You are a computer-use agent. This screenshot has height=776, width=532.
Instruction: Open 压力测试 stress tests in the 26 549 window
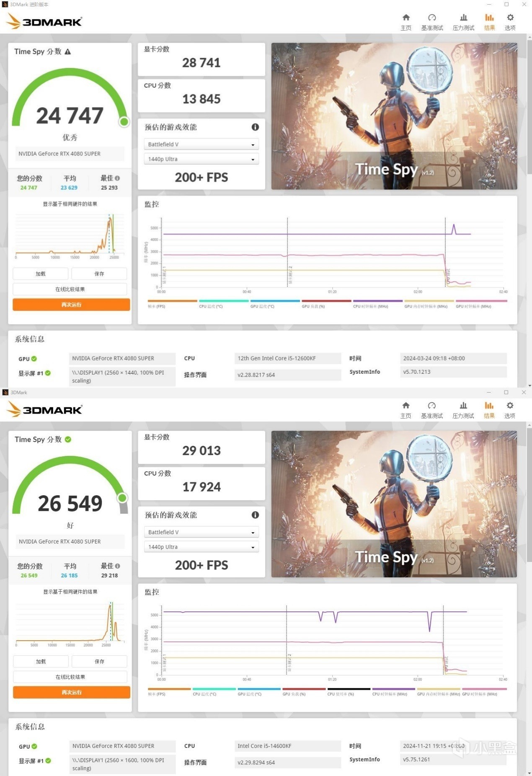(463, 410)
